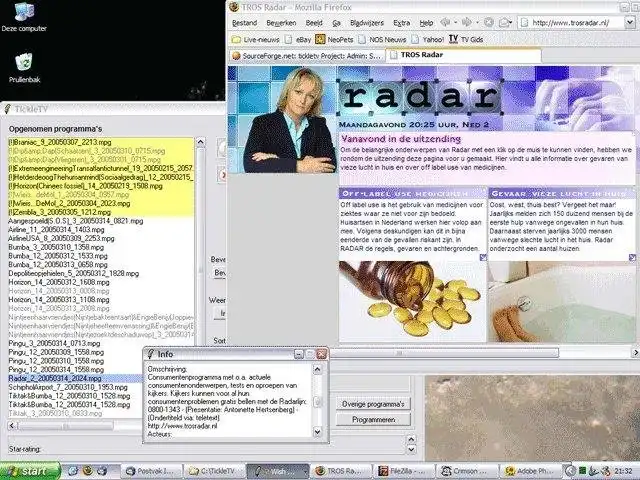Open the Help menu in Firefox
The image size is (640, 480).
coord(426,23)
